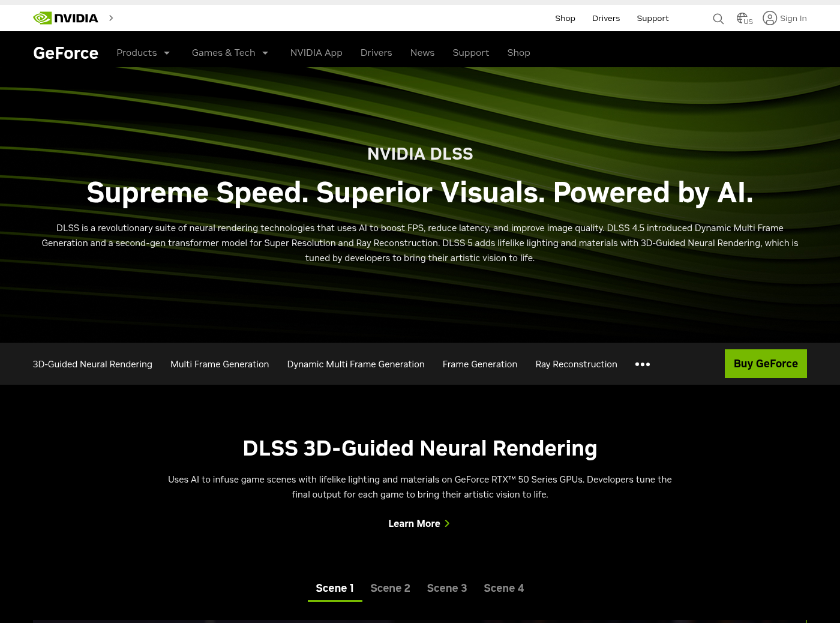Click the NVIDIA logo
This screenshot has width=840, height=623.
click(65, 18)
